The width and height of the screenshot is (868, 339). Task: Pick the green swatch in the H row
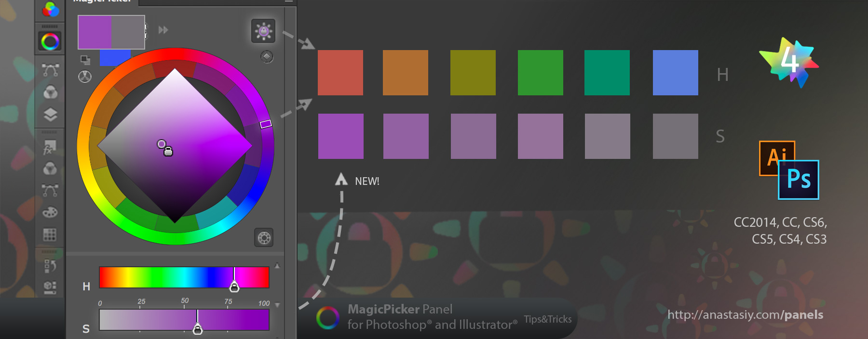pos(541,73)
